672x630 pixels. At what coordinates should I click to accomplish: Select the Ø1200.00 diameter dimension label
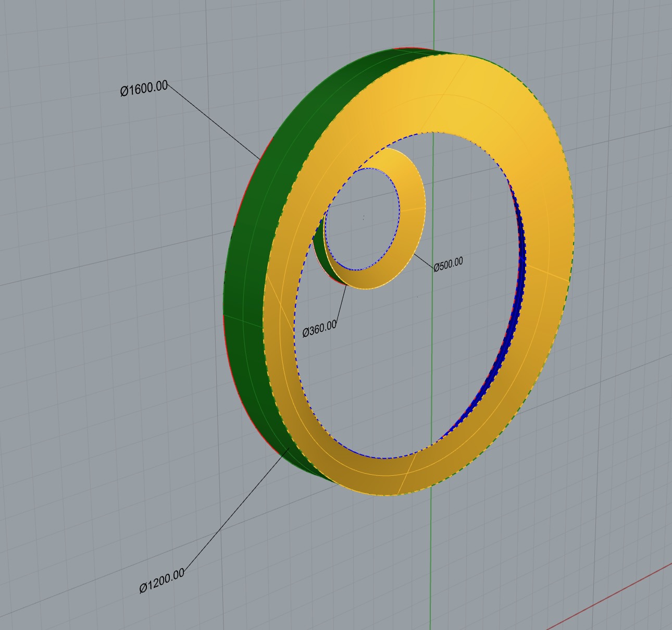161,580
